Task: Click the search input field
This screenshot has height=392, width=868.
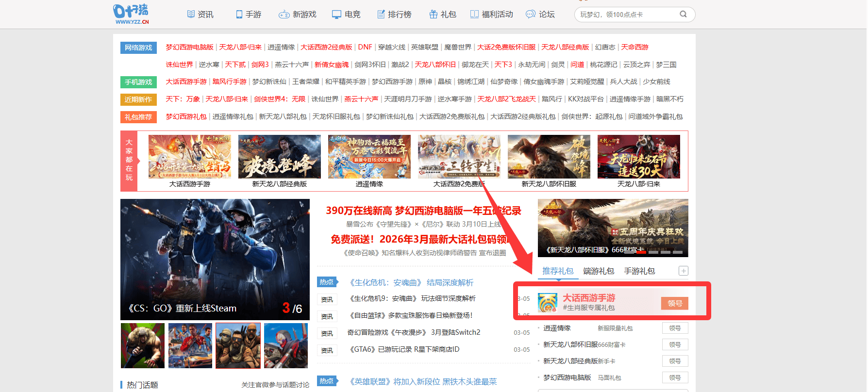Action: point(626,15)
